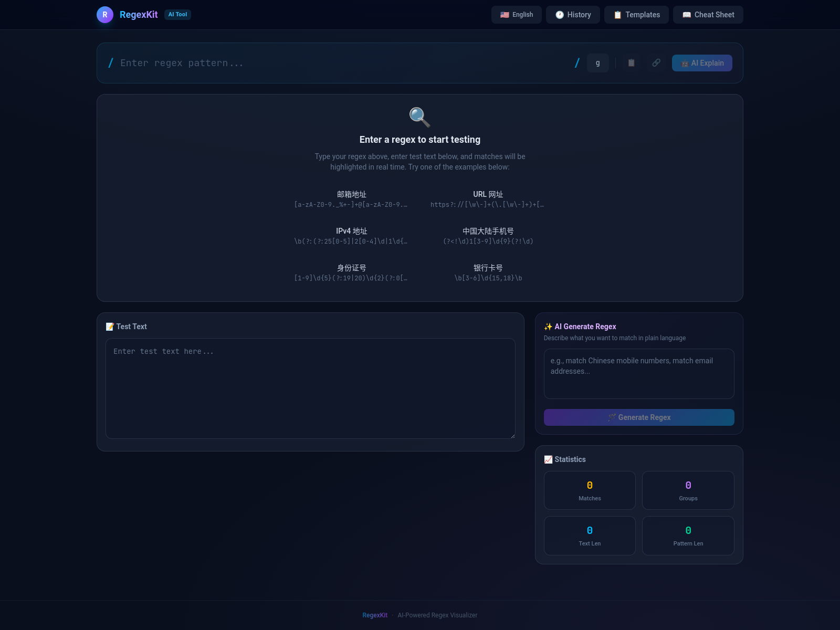Click inside the Test Text area
Image resolution: width=840 pixels, height=630 pixels.
click(x=310, y=388)
